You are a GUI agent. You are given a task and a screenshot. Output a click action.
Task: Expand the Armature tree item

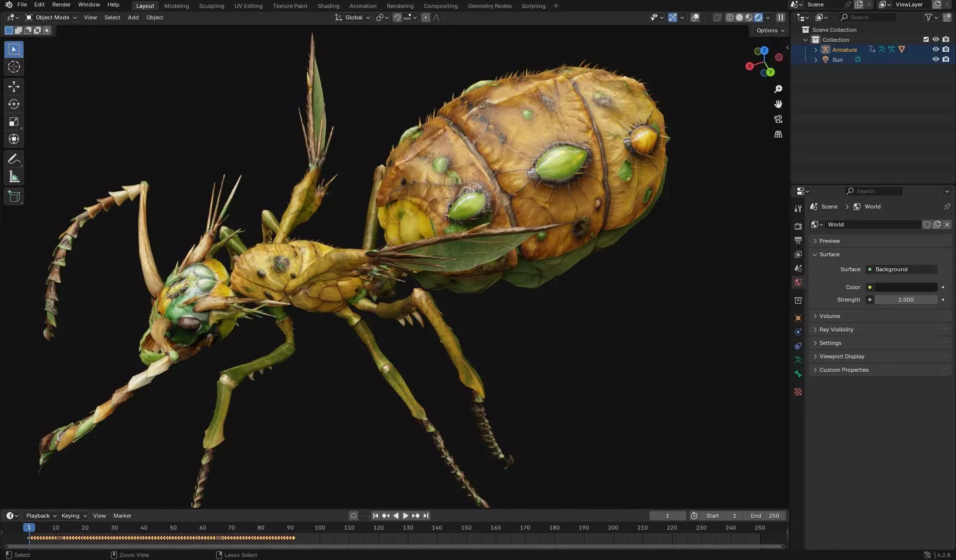[x=815, y=50]
